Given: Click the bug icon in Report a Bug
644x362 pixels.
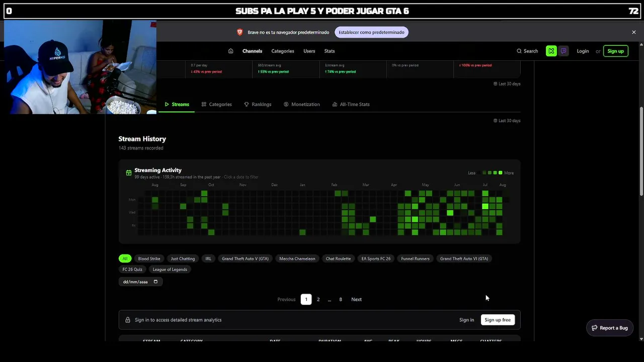Looking at the screenshot, I should coord(594,328).
